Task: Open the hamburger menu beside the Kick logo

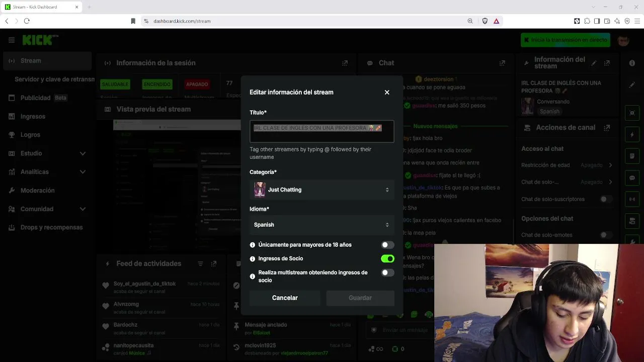Action: (x=12, y=40)
